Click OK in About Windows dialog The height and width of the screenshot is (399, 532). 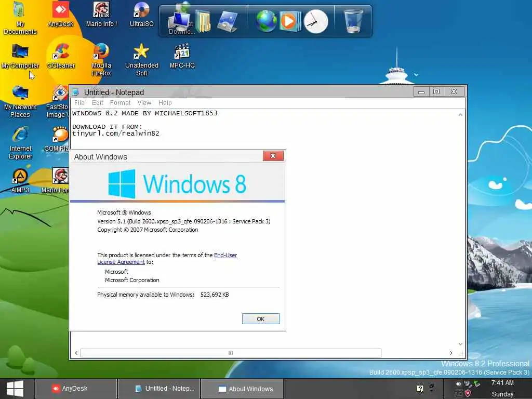(x=261, y=319)
